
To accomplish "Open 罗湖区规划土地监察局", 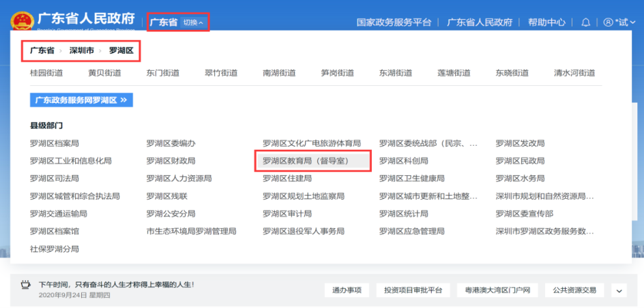I will coord(304,196).
